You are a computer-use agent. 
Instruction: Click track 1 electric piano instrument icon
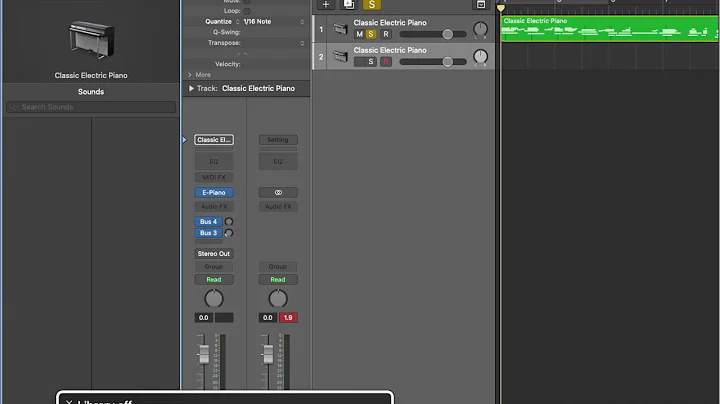(340, 29)
